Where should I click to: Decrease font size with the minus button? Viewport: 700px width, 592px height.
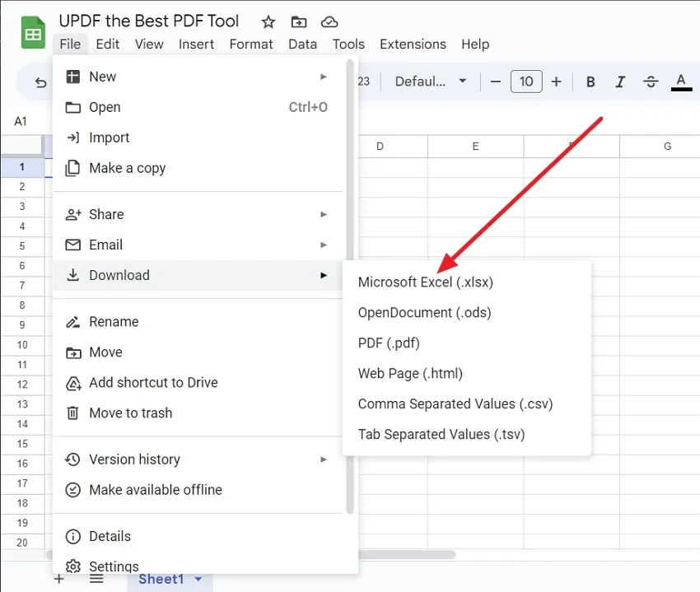click(x=495, y=82)
